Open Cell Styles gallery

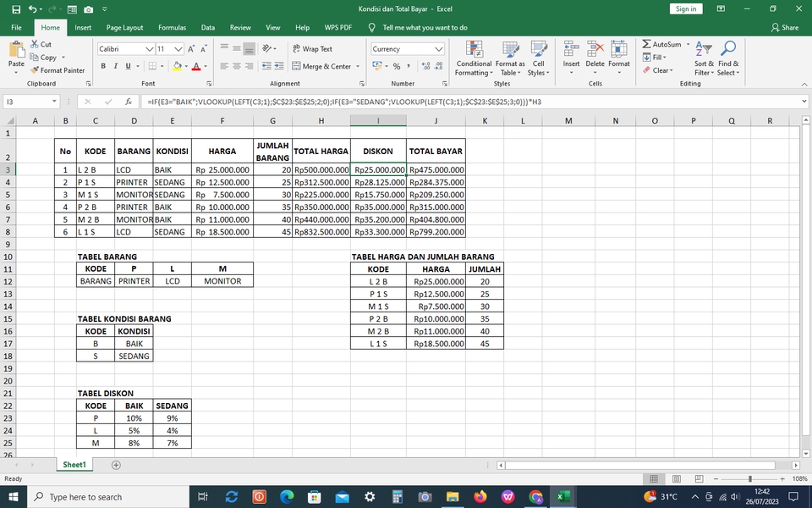pos(538,58)
